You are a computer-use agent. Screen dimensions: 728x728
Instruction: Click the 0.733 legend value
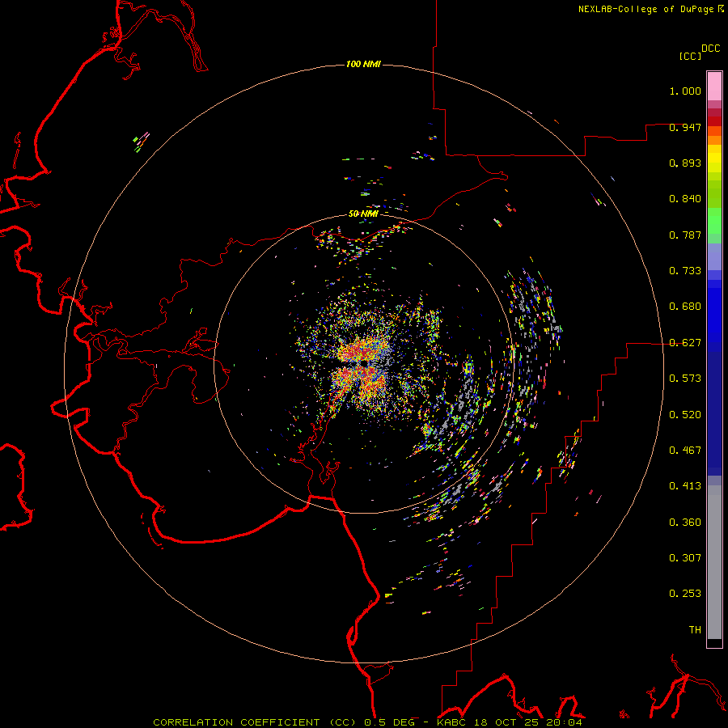pyautogui.click(x=685, y=271)
